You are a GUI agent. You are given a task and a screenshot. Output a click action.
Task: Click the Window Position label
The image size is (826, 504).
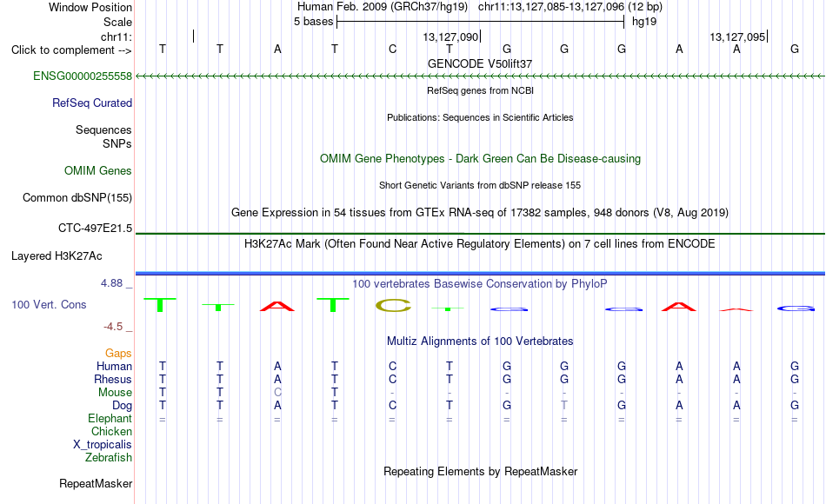pyautogui.click(x=90, y=7)
